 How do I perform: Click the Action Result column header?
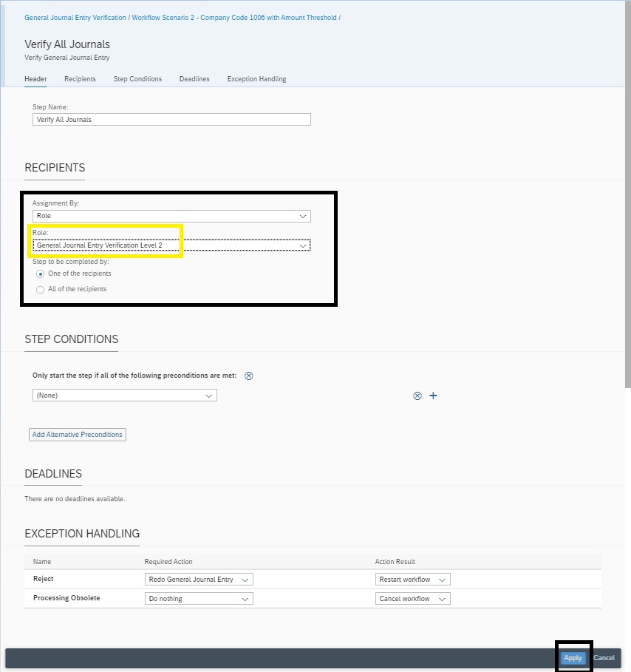[395, 562]
